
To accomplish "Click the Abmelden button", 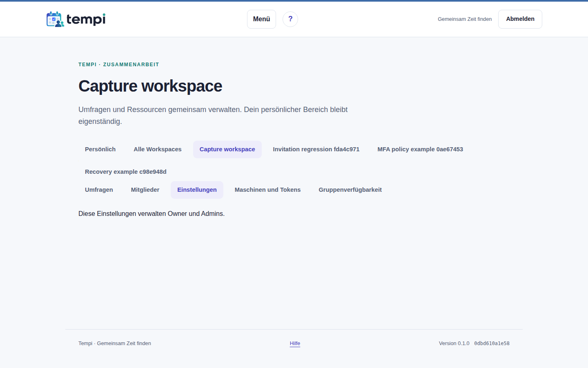I will 520,19.
